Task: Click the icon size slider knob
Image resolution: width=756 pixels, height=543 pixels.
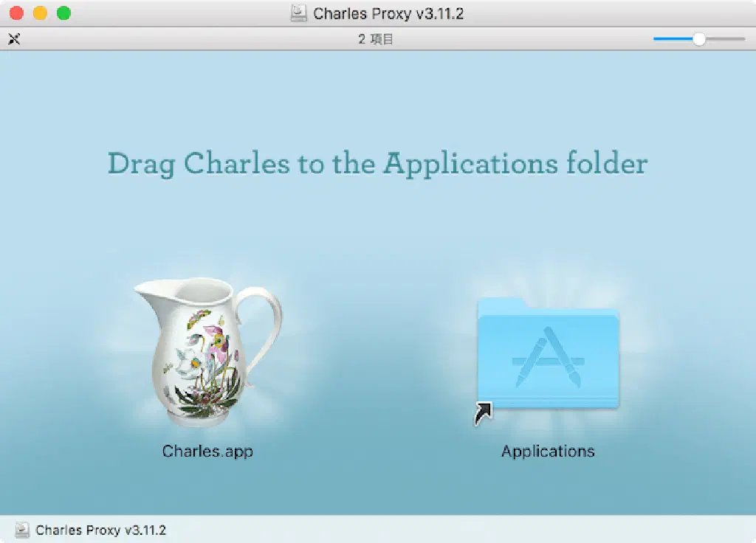Action: pyautogui.click(x=698, y=39)
